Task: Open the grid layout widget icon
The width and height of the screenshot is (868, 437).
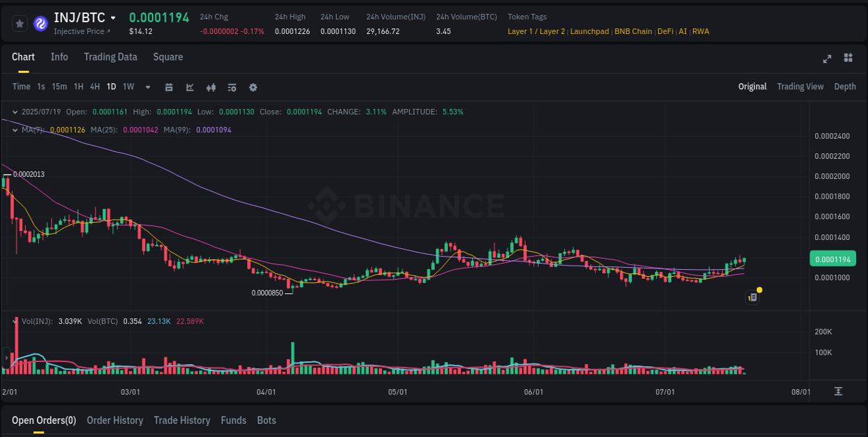Action: [849, 59]
